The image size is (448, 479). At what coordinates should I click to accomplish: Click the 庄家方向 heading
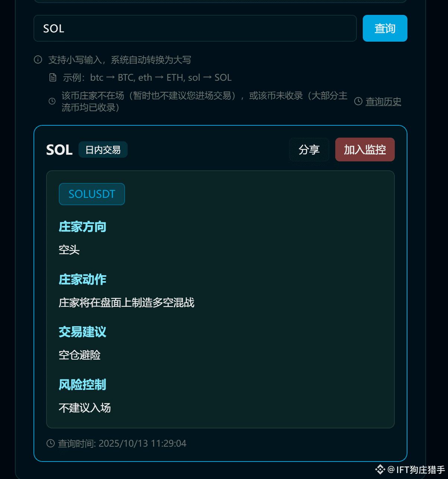tap(82, 226)
